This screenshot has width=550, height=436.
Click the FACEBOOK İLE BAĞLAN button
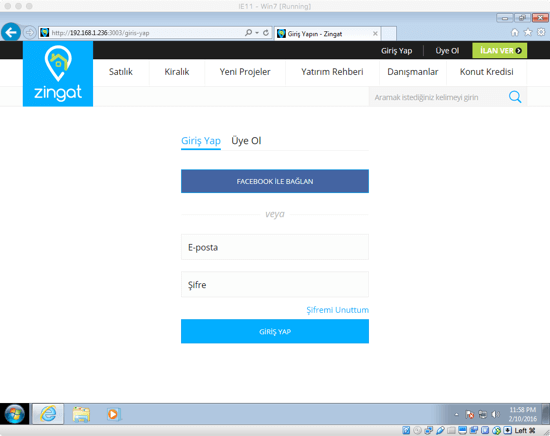[275, 181]
